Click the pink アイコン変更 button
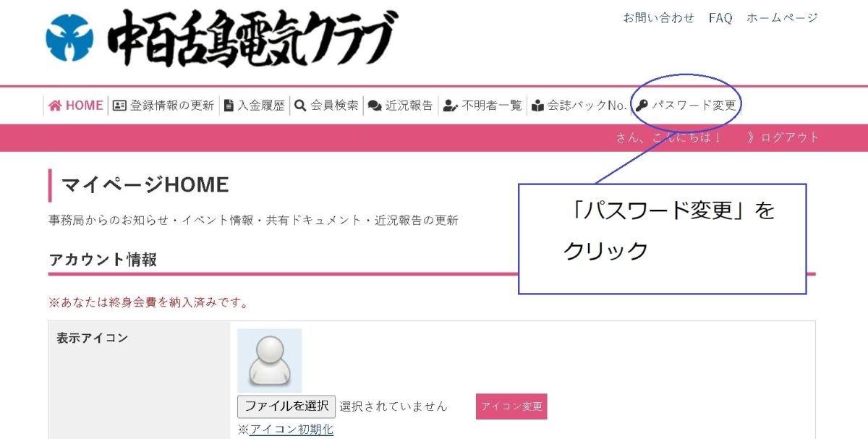This screenshot has height=439, width=868. [511, 406]
